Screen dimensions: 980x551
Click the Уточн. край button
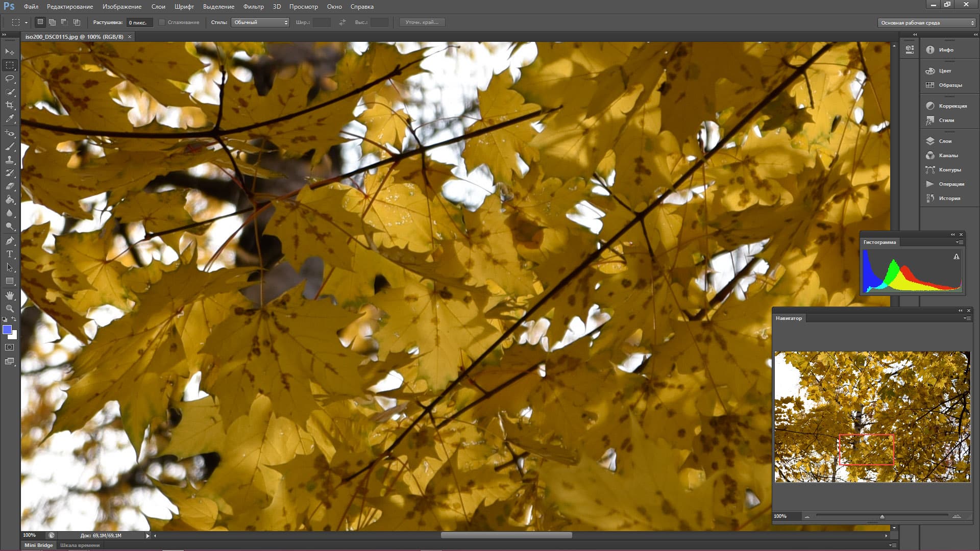422,22
